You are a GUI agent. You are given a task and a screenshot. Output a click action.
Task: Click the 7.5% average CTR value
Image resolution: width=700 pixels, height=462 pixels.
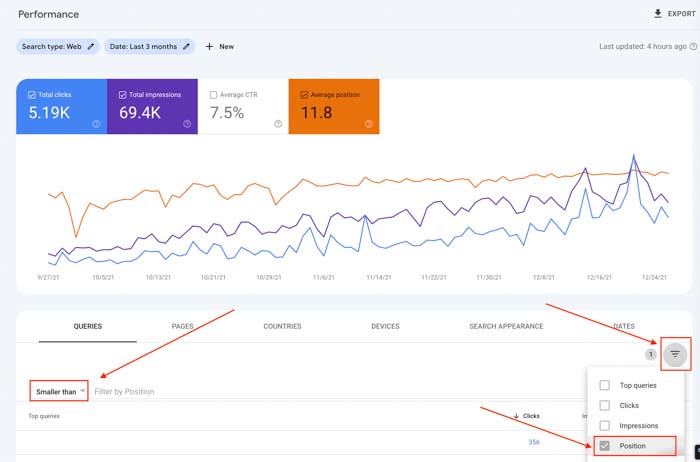click(x=227, y=113)
